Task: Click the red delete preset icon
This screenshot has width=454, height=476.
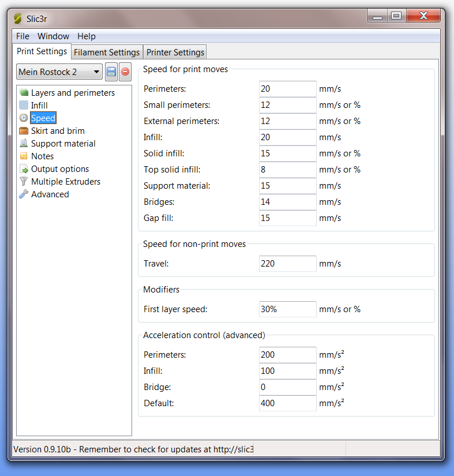Action: (x=125, y=72)
